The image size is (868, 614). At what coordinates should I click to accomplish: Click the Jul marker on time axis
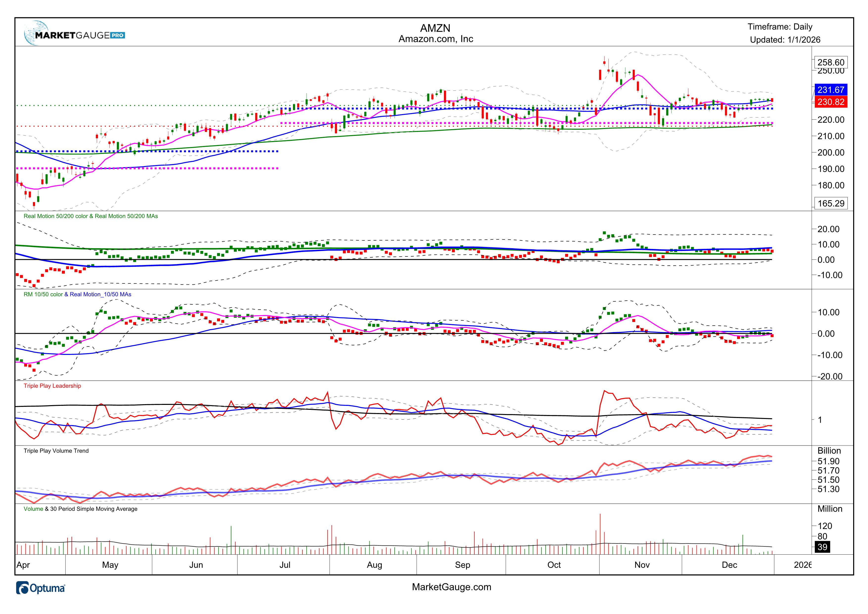coord(285,565)
